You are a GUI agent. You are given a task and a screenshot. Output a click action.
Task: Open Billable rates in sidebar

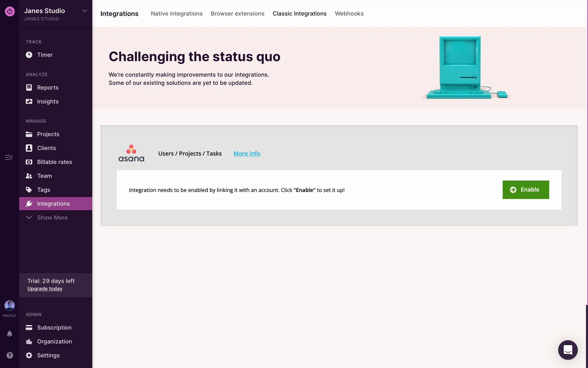(54, 162)
